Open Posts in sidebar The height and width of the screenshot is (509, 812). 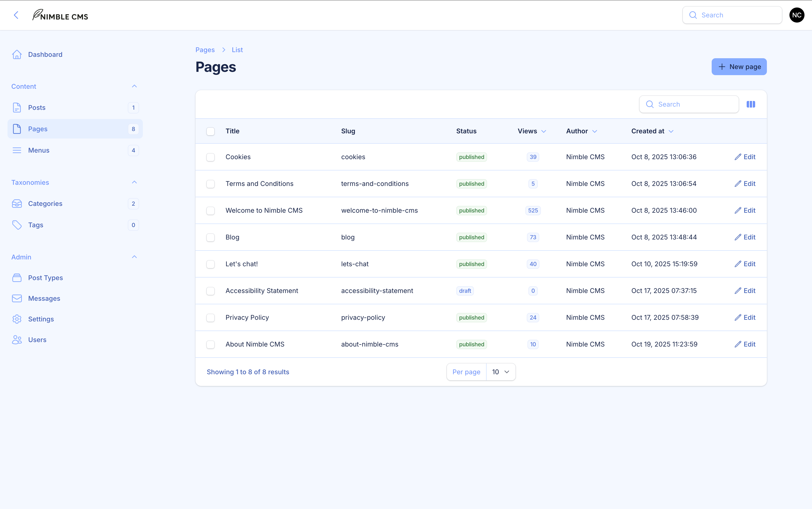tap(37, 108)
